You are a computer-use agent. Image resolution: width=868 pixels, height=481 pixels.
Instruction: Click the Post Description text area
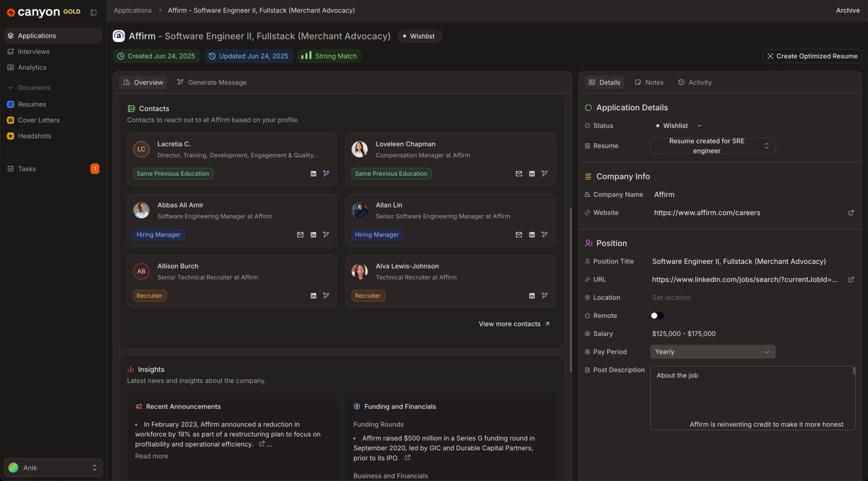753,398
